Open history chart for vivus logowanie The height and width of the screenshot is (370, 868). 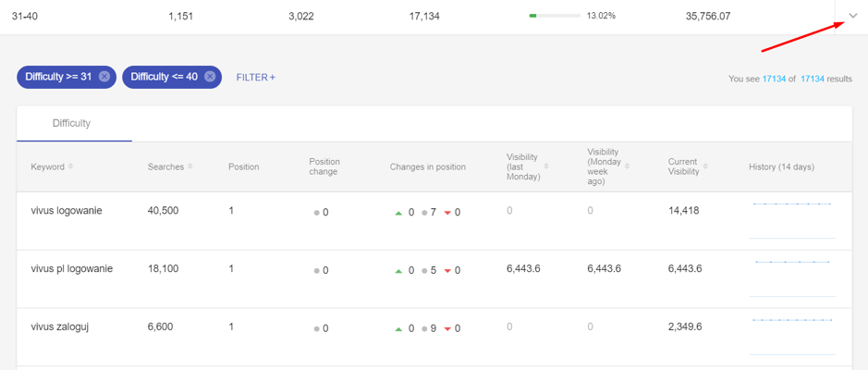tap(792, 220)
